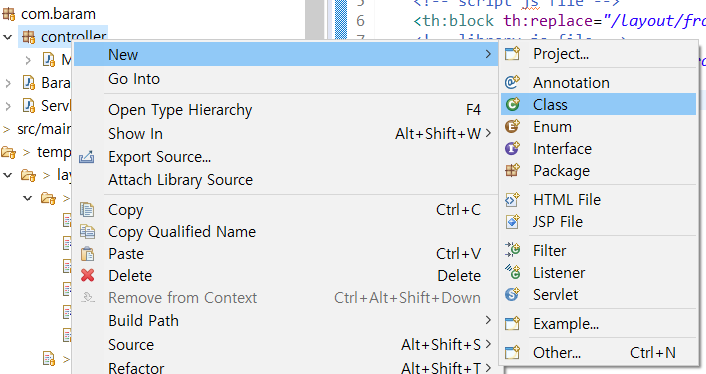The height and width of the screenshot is (374, 706).
Task: Create a new HTML File
Action: click(598, 199)
